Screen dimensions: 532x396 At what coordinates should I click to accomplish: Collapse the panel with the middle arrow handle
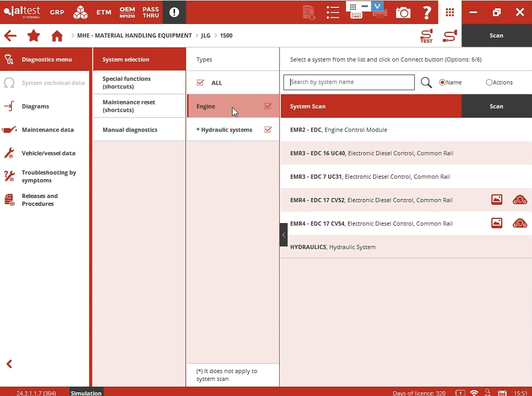click(x=284, y=235)
